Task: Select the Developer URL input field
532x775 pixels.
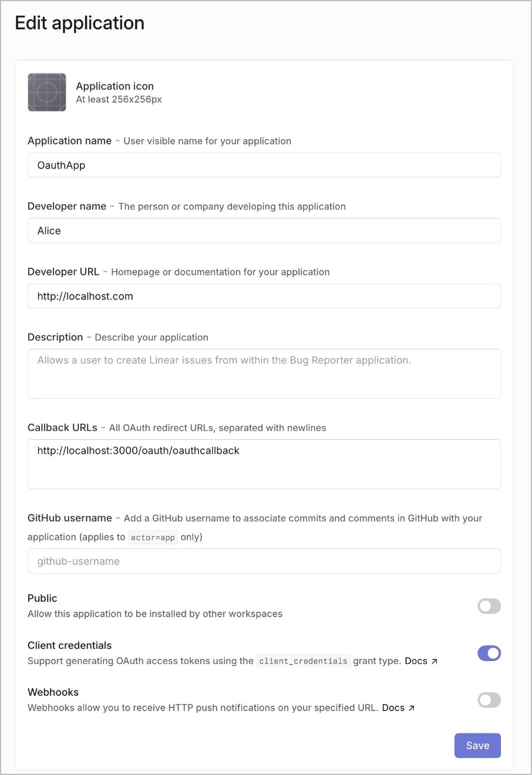Action: click(x=264, y=296)
